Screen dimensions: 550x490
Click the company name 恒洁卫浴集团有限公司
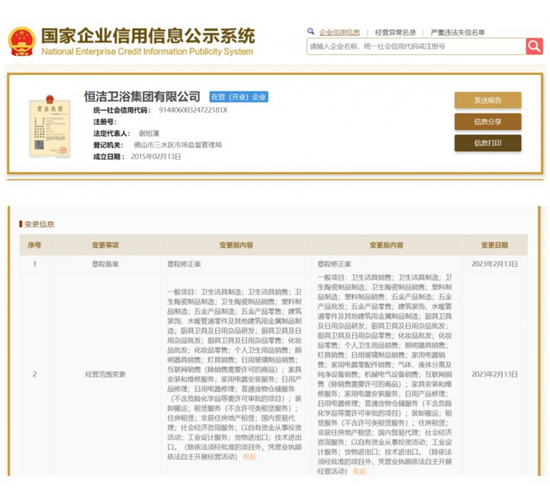click(142, 96)
